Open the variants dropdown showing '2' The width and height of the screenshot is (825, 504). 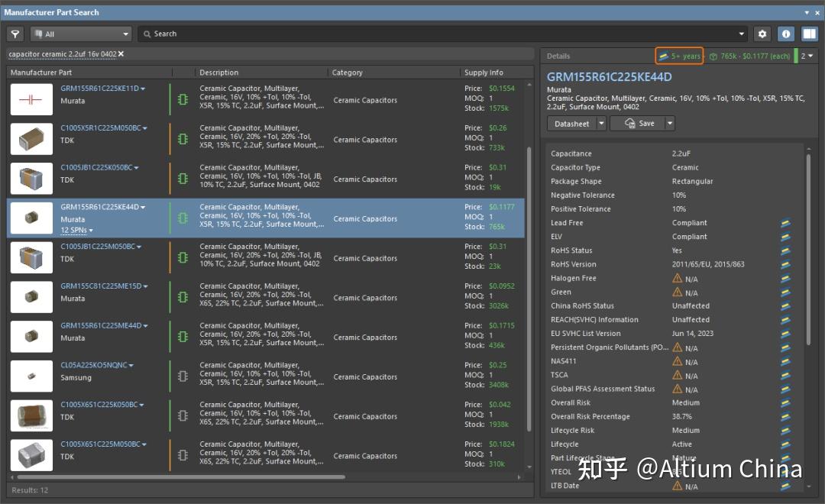point(807,56)
